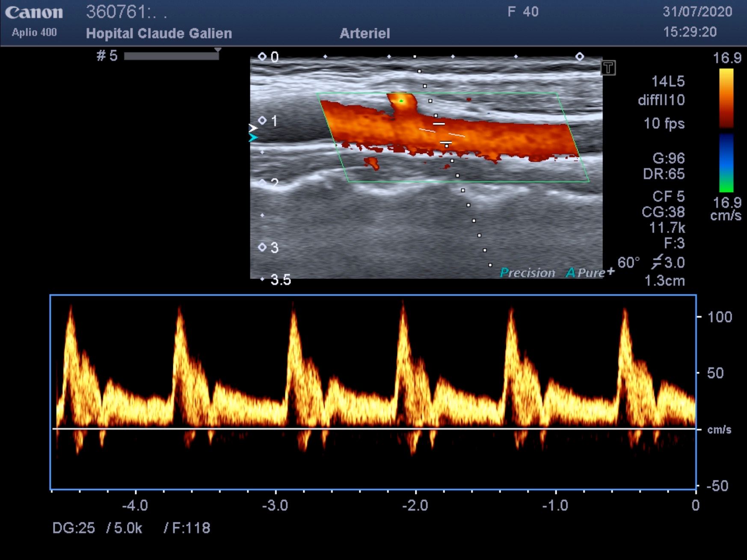Click the -4.0 time axis label
Viewport: 747px width, 560px height.
135,506
